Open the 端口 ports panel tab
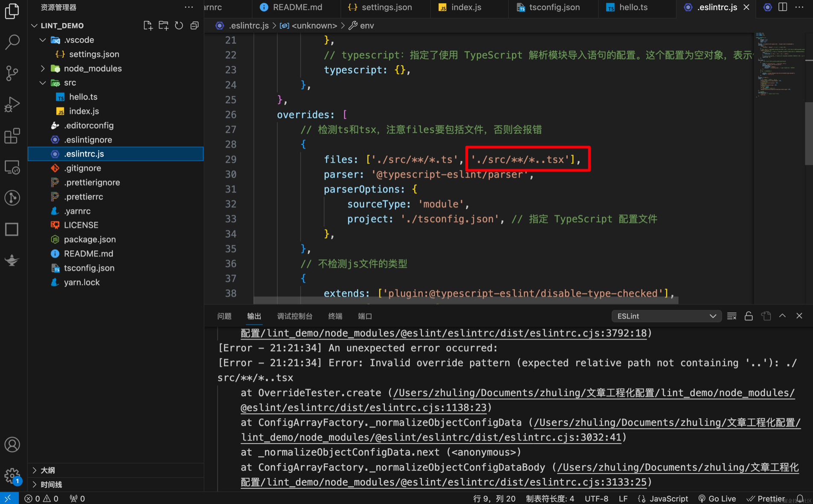 pos(365,316)
